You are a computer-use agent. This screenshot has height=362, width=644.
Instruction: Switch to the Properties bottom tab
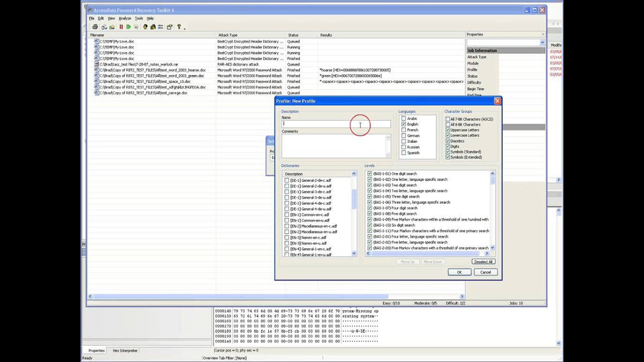click(x=96, y=350)
